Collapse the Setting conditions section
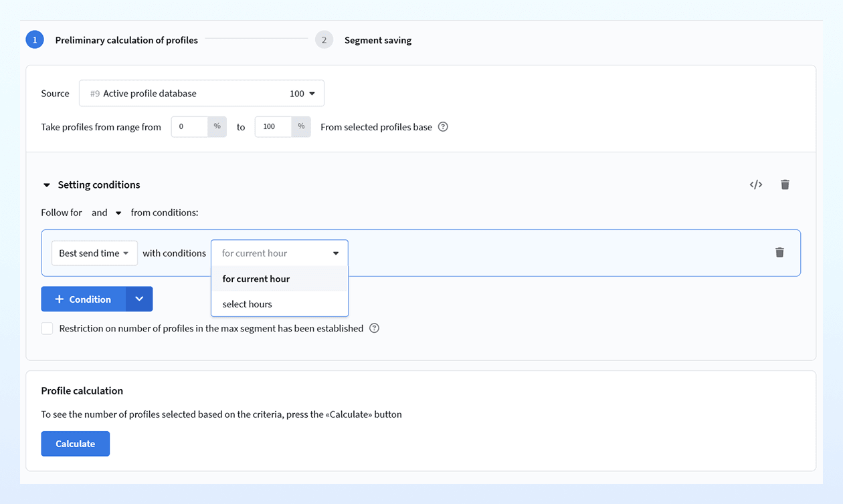Image resolution: width=843 pixels, height=504 pixels. pyautogui.click(x=47, y=185)
